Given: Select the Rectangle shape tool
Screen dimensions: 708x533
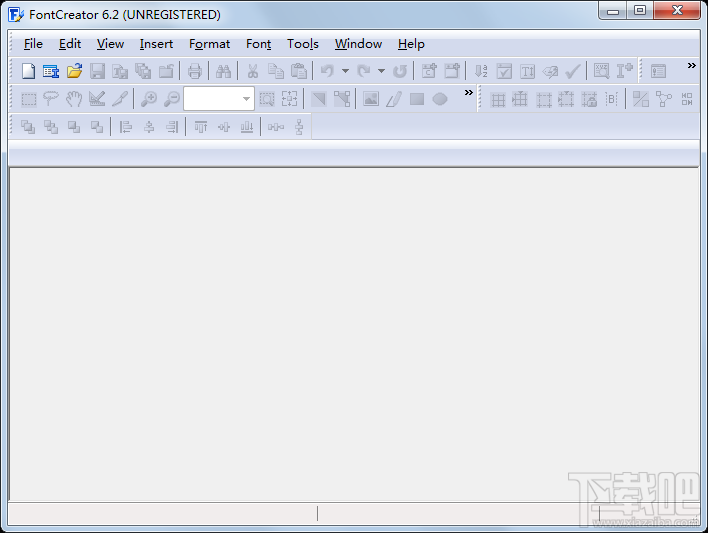Looking at the screenshot, I should coord(417,99).
